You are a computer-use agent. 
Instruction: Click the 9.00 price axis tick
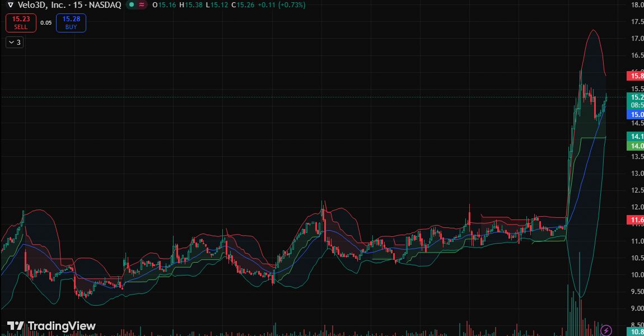tap(637, 309)
